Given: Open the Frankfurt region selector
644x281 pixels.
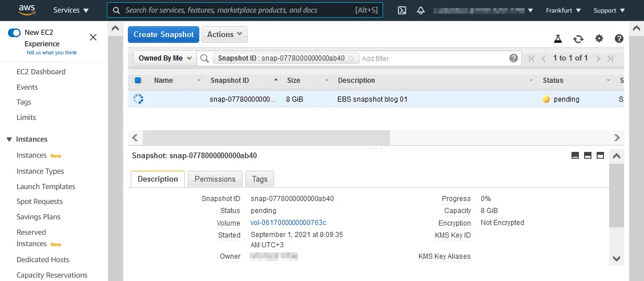Looking at the screenshot, I should (563, 10).
